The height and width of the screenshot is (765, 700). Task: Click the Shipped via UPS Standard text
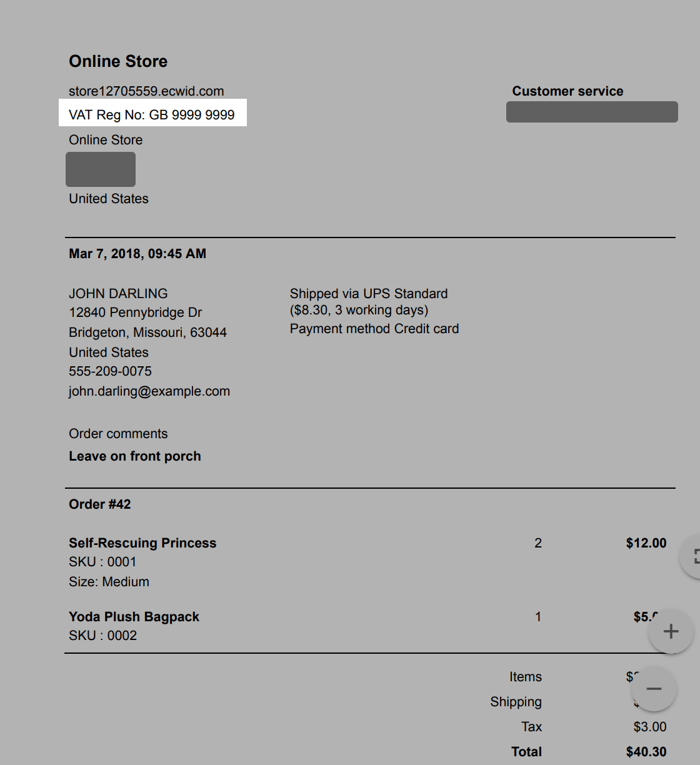tap(369, 294)
